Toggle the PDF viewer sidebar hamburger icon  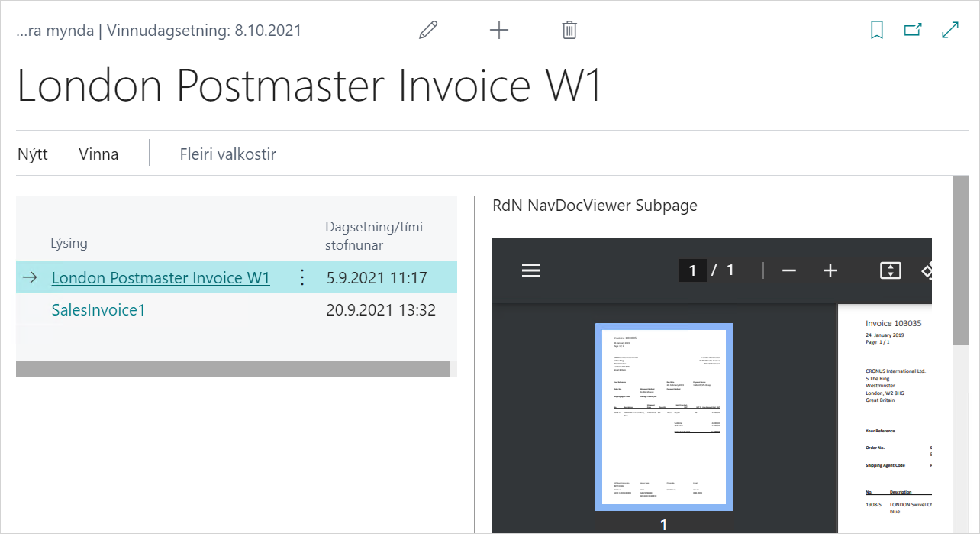tap(531, 270)
